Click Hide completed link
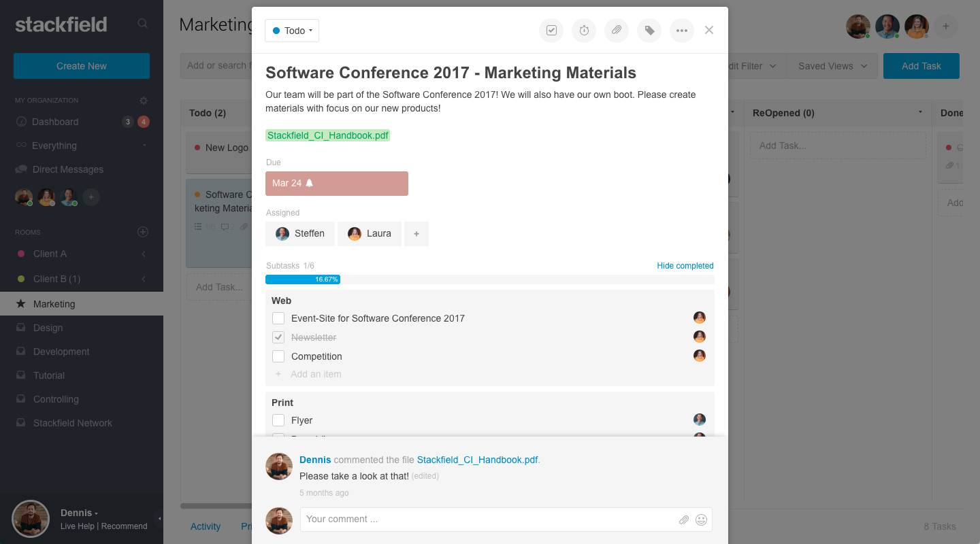Viewport: 980px width, 544px height. click(x=685, y=266)
